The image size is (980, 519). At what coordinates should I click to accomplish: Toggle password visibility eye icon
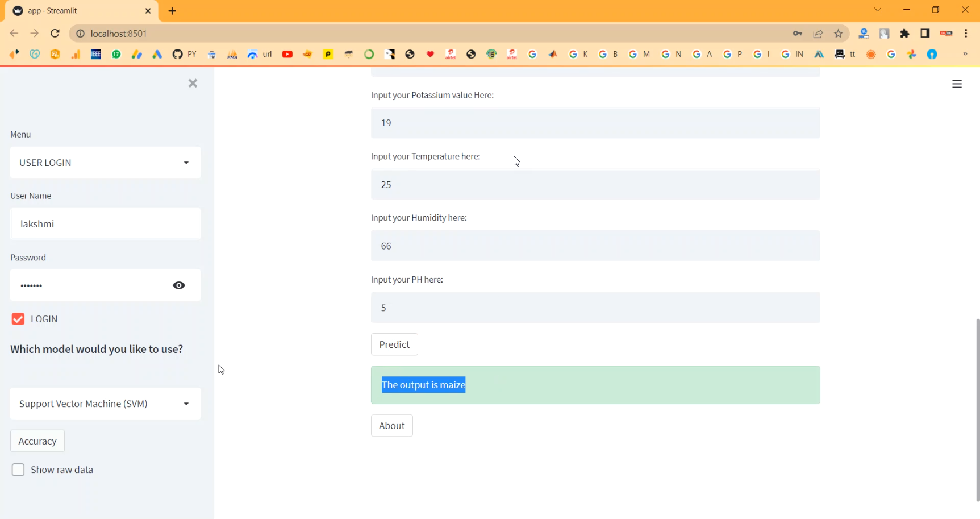point(179,285)
